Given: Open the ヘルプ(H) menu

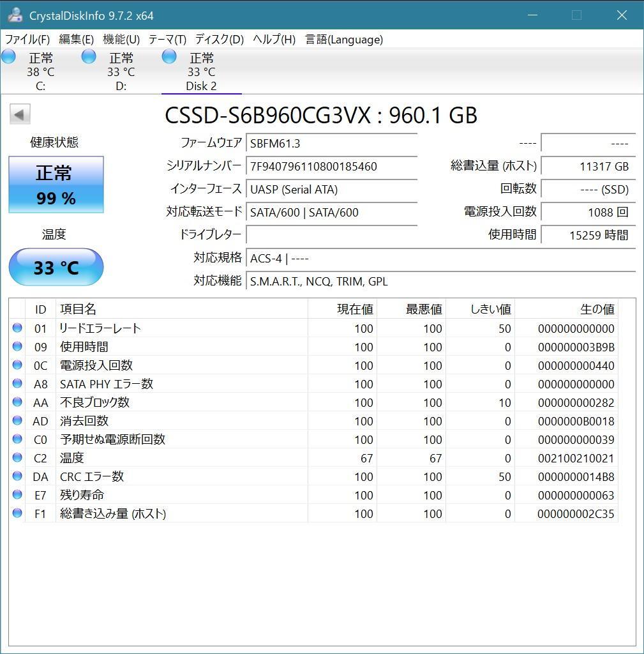Looking at the screenshot, I should (271, 40).
